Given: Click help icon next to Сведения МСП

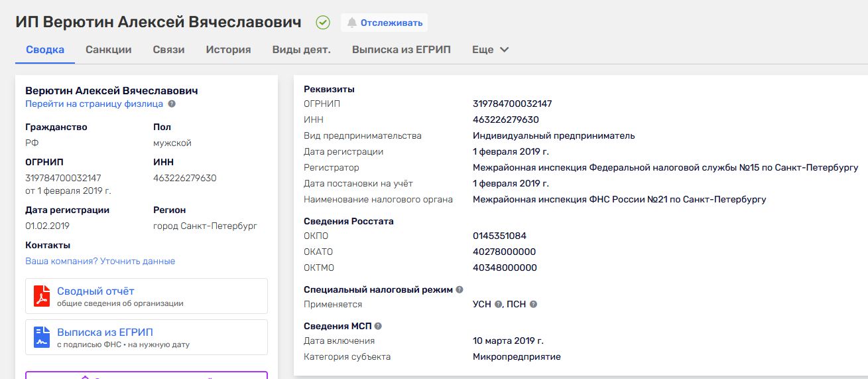Looking at the screenshot, I should [378, 326].
